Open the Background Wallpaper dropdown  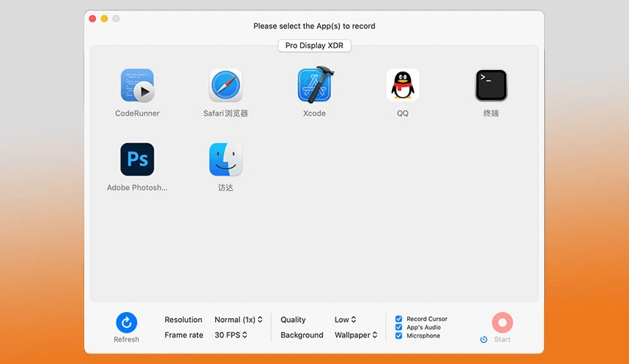(356, 335)
